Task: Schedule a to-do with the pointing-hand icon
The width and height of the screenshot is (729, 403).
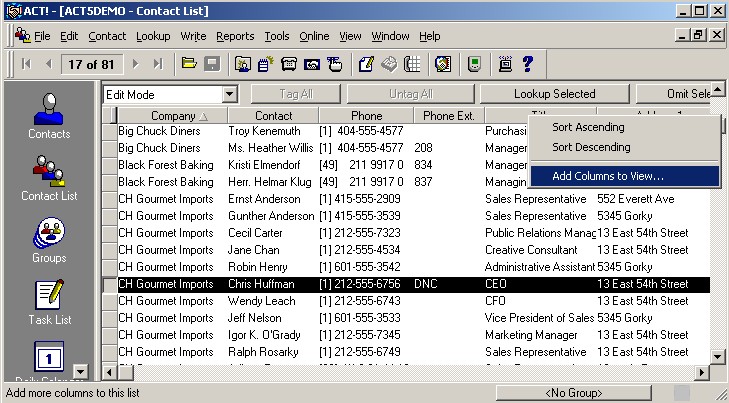Action: pos(334,64)
